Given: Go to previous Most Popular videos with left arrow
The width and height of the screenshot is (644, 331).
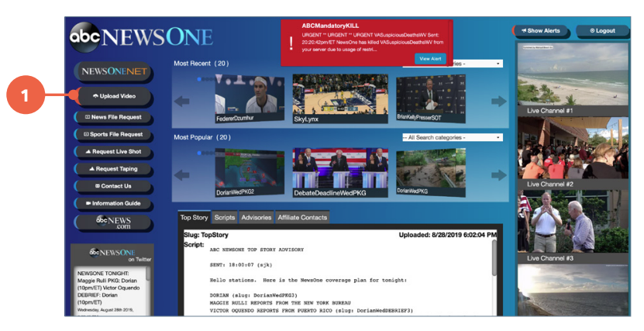Looking at the screenshot, I should coord(182,175).
